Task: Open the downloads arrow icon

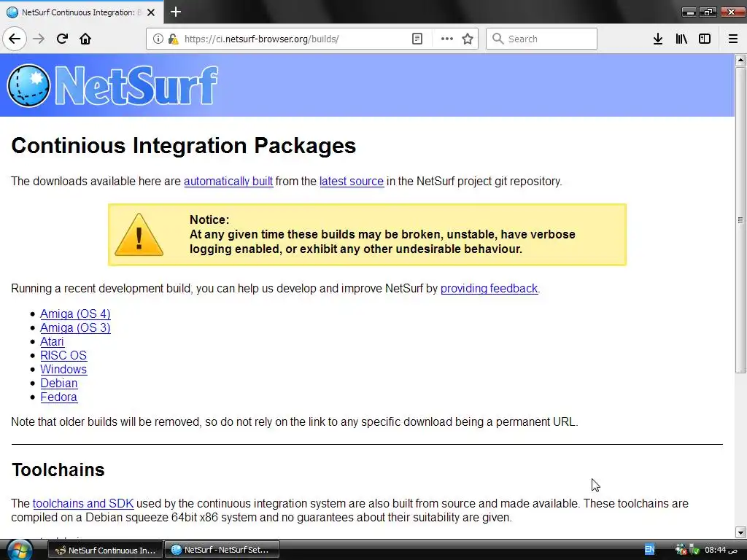Action: pyautogui.click(x=657, y=39)
